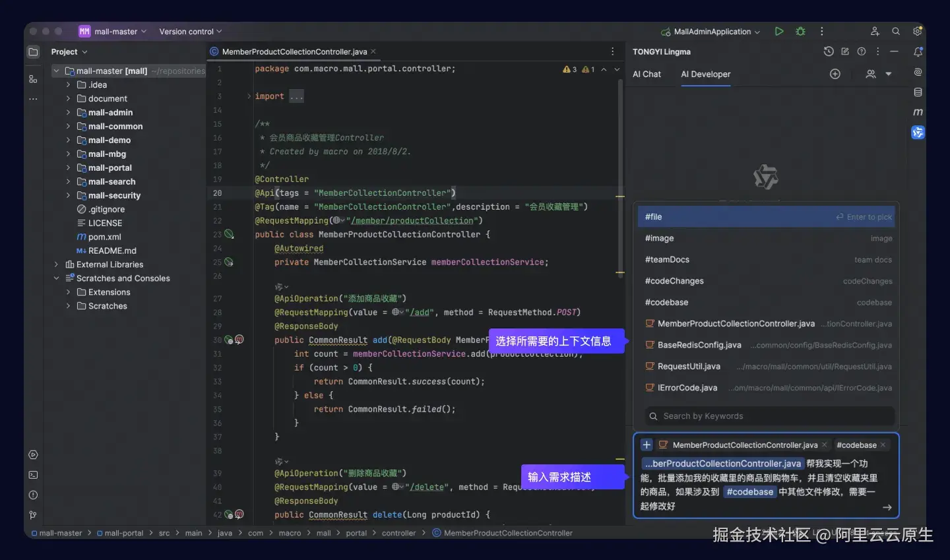The image size is (950, 560).
Task: Open Notifications bell icon
Action: click(x=918, y=51)
